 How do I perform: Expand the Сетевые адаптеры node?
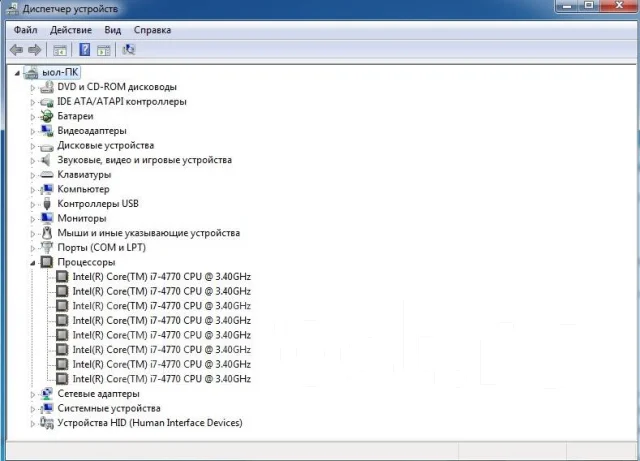click(x=33, y=394)
